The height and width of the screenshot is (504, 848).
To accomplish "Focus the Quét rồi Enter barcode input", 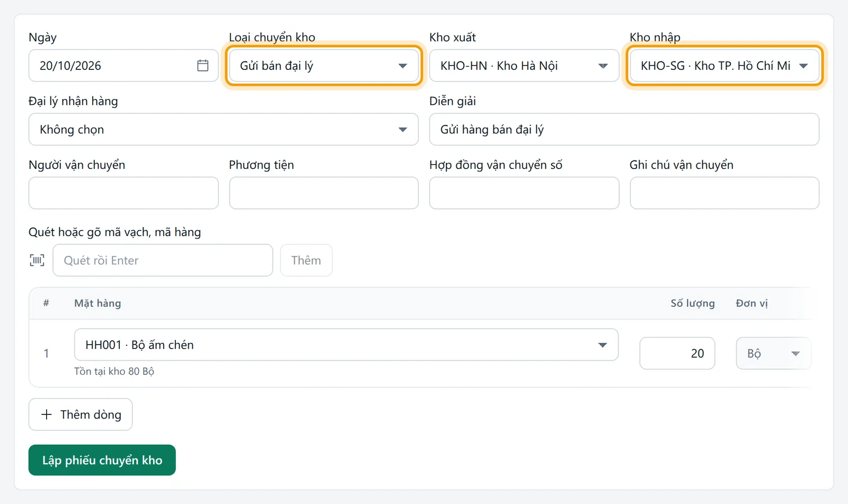I will point(163,260).
